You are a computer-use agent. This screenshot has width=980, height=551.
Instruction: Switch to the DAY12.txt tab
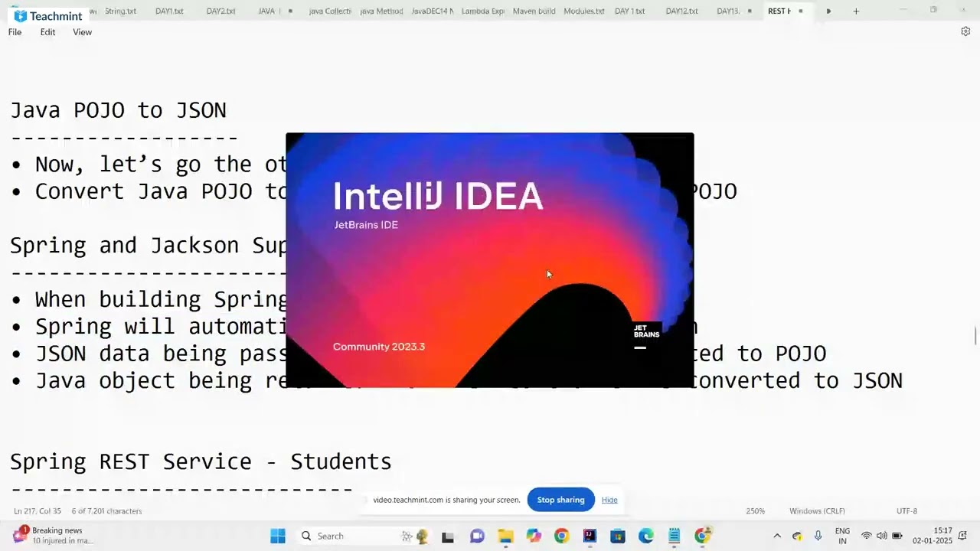(681, 11)
